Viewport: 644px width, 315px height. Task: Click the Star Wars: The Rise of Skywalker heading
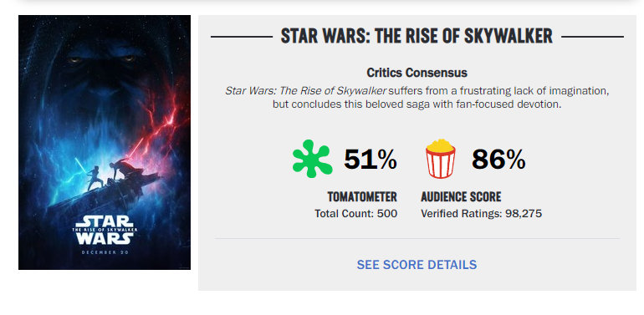click(417, 37)
